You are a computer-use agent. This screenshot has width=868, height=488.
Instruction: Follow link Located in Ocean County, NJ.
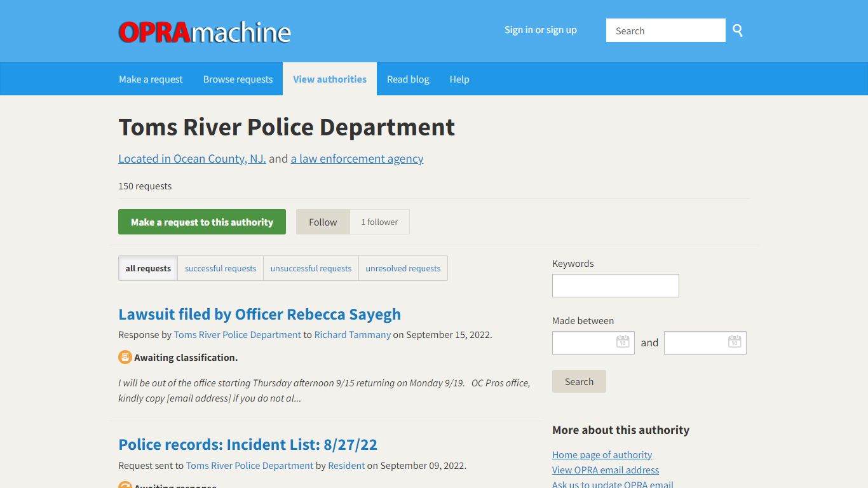coord(192,159)
